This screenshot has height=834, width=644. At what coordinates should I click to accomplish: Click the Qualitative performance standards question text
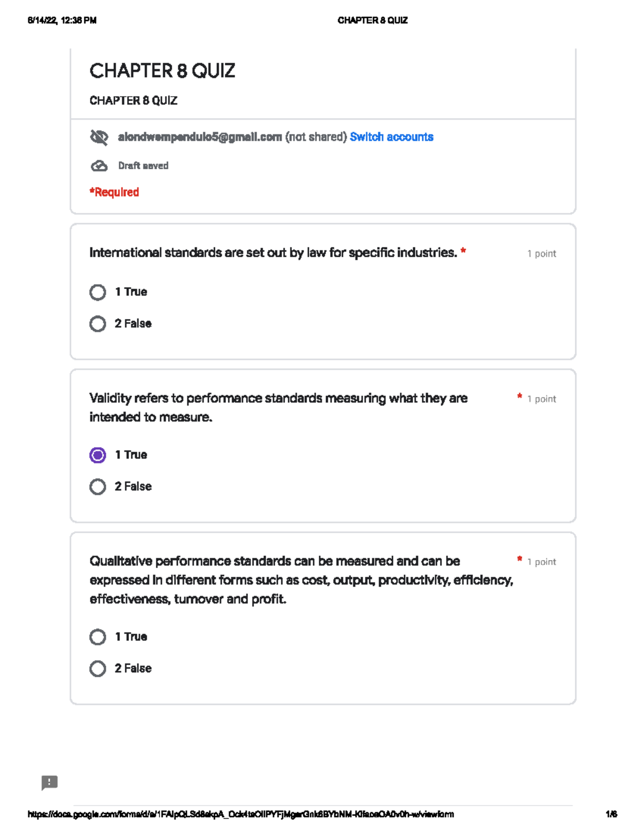tap(301, 580)
